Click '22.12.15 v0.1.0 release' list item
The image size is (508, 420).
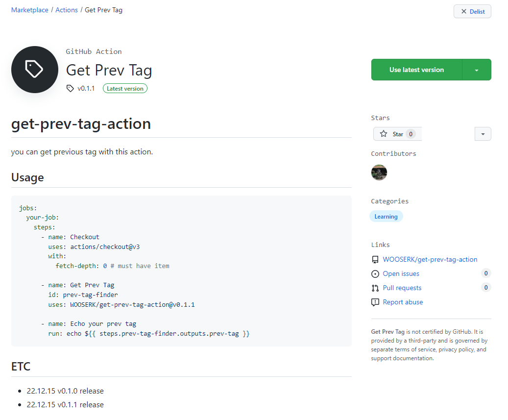click(65, 391)
